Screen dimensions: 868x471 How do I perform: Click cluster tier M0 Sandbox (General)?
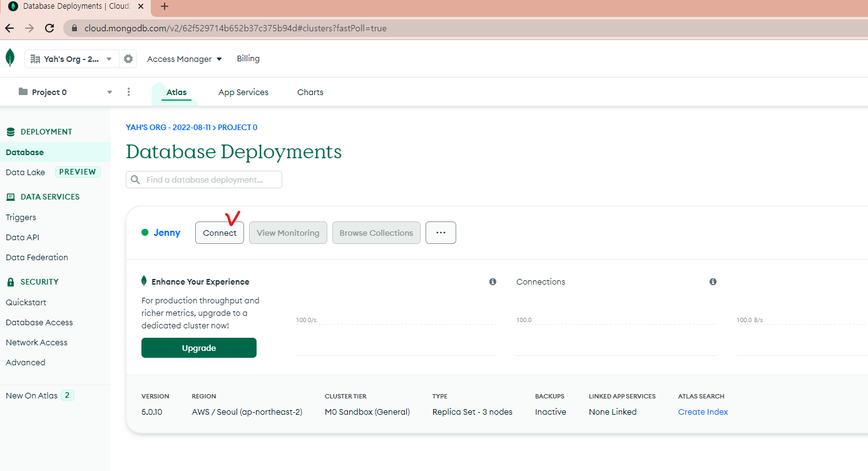tap(367, 412)
